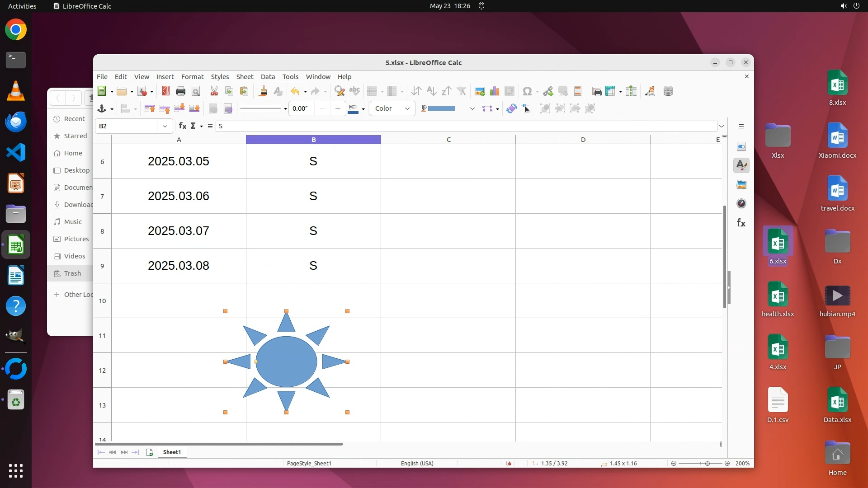Click the Clone Formatting paintbrush icon
868x488 pixels.
pos(263,91)
